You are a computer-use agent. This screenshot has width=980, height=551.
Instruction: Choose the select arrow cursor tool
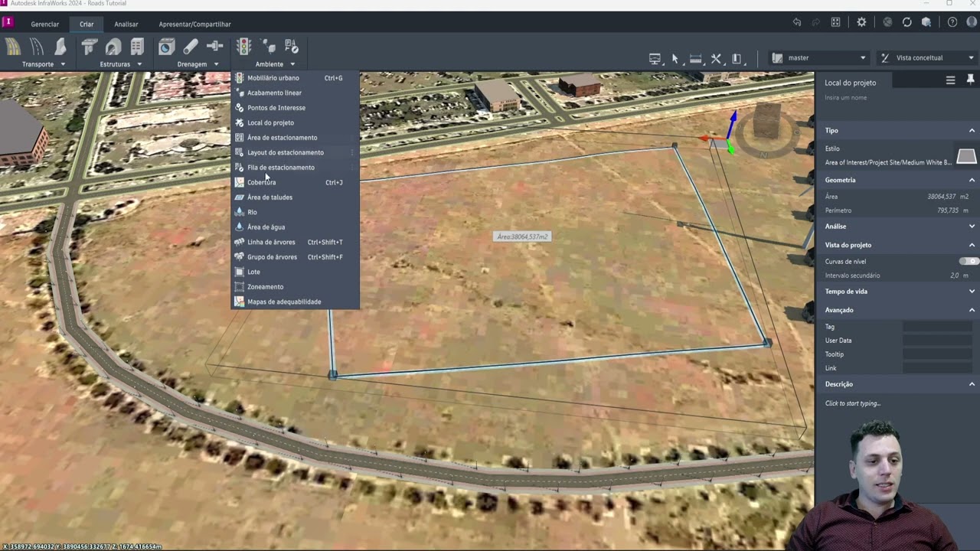coord(675,58)
